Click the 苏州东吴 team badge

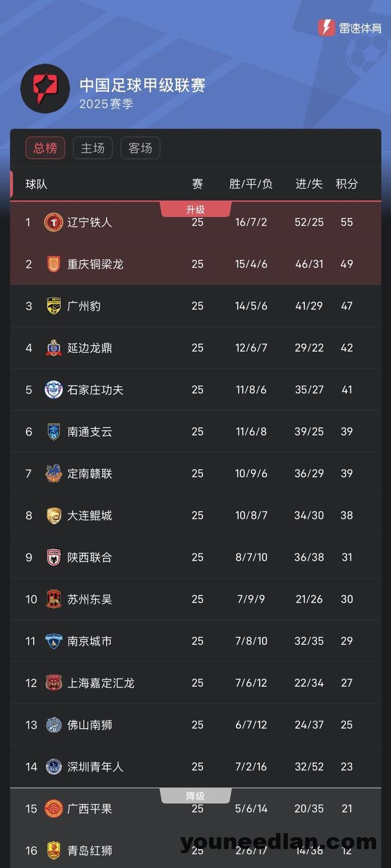coord(53,599)
